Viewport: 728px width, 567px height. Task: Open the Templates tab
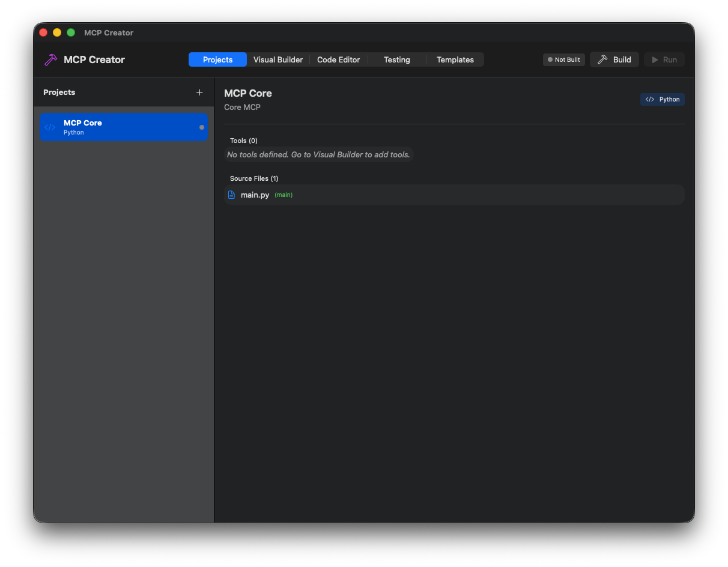(455, 59)
